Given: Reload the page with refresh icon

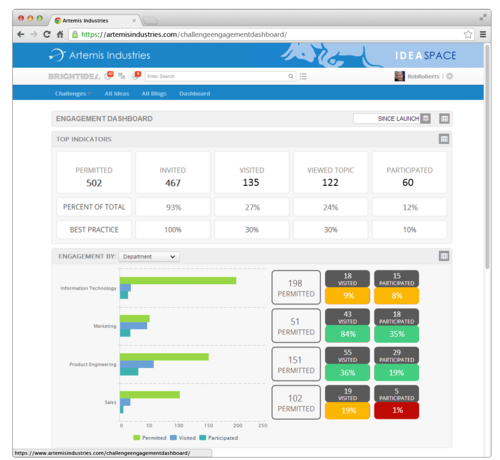Looking at the screenshot, I should [47, 34].
